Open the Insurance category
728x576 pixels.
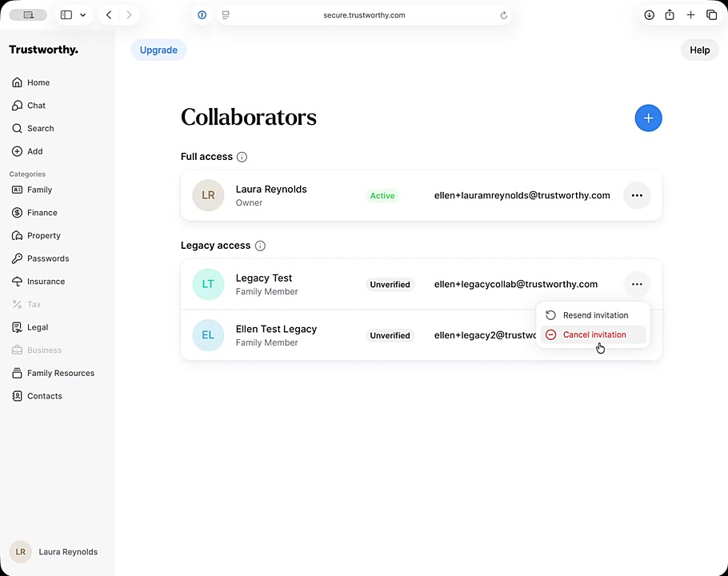(x=46, y=282)
